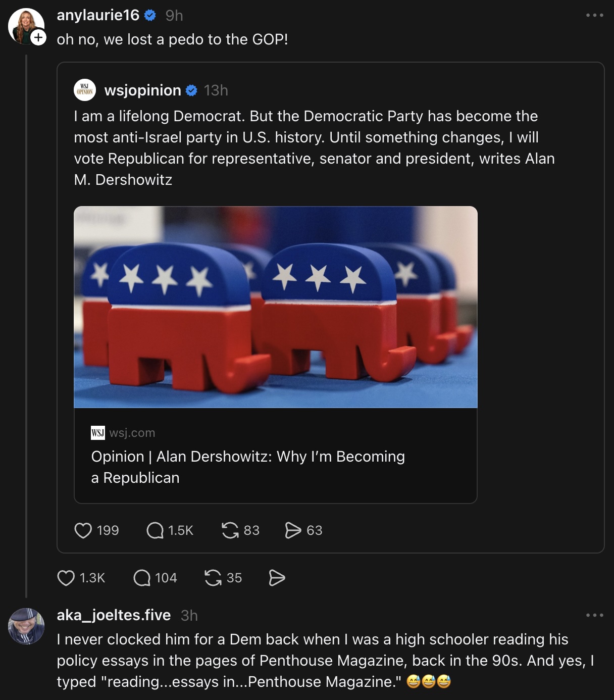Open comments on the quoted wsjopinion post

pyautogui.click(x=155, y=530)
